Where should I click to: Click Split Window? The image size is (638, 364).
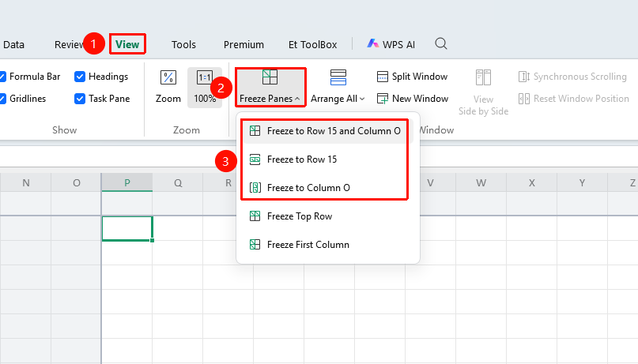412,77
